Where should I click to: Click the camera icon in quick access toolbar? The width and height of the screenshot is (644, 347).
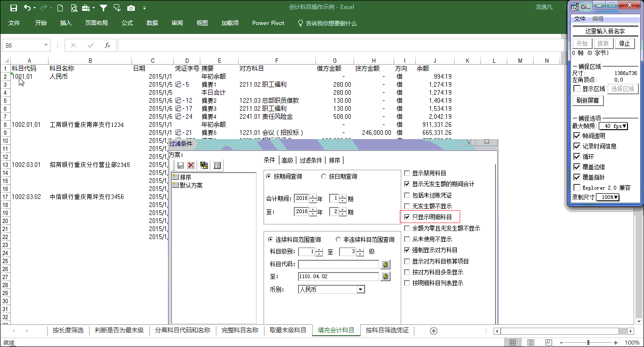point(131,8)
